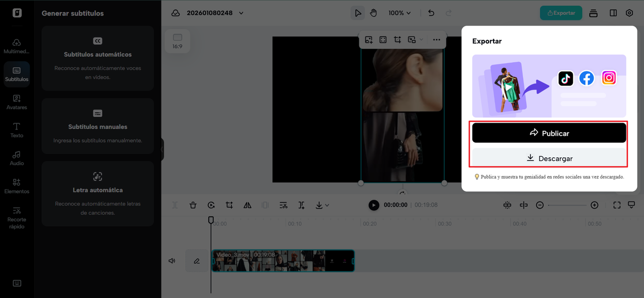Click the crop icon in timeline toolbar
Viewport: 644px width, 298px height.
(x=229, y=205)
